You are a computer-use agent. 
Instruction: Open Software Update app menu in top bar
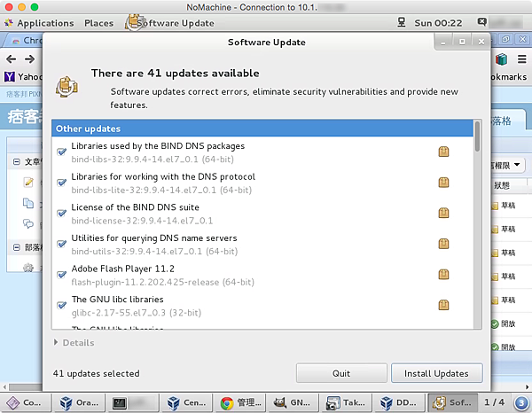point(169,23)
